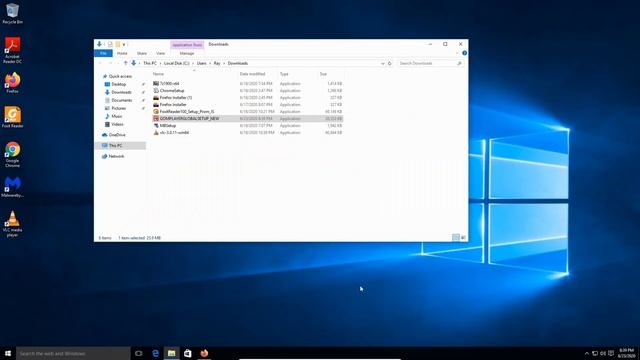The height and width of the screenshot is (360, 640).
Task: Select Videos in the navigation pane
Action: click(114, 124)
